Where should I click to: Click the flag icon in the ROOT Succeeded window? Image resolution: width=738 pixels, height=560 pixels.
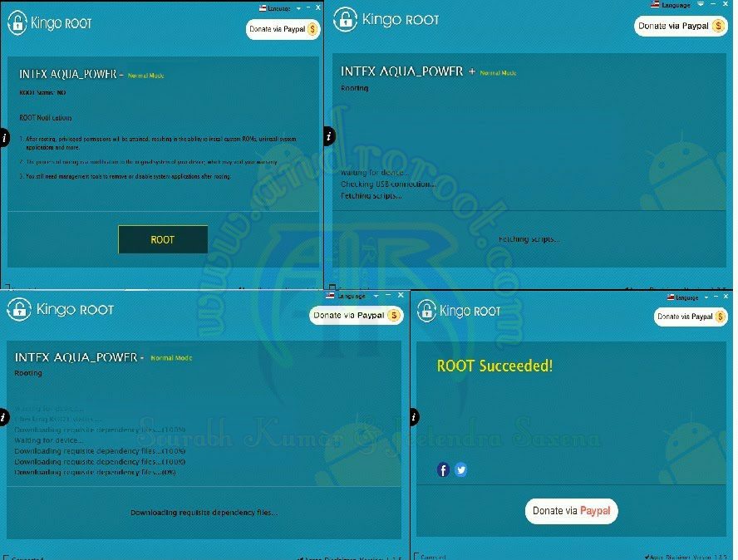coord(671,297)
